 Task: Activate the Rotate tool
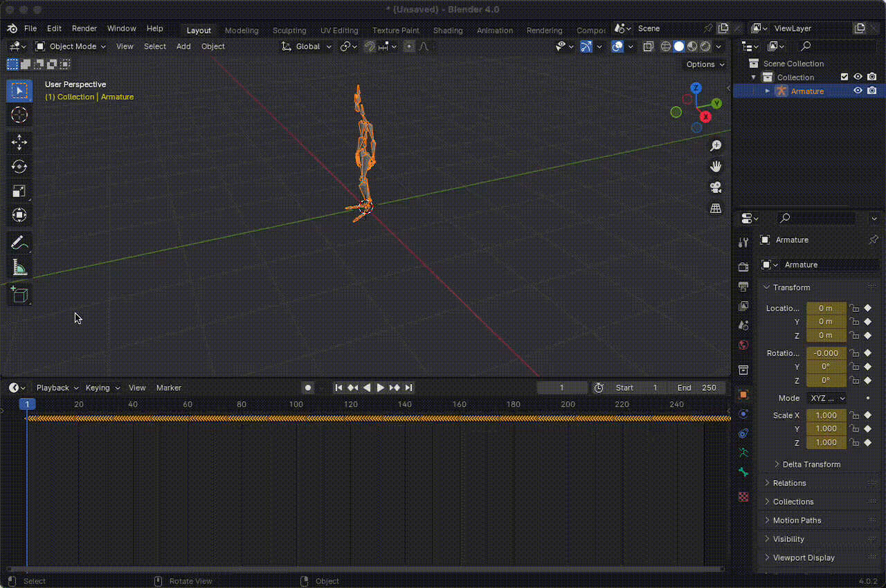click(x=19, y=166)
